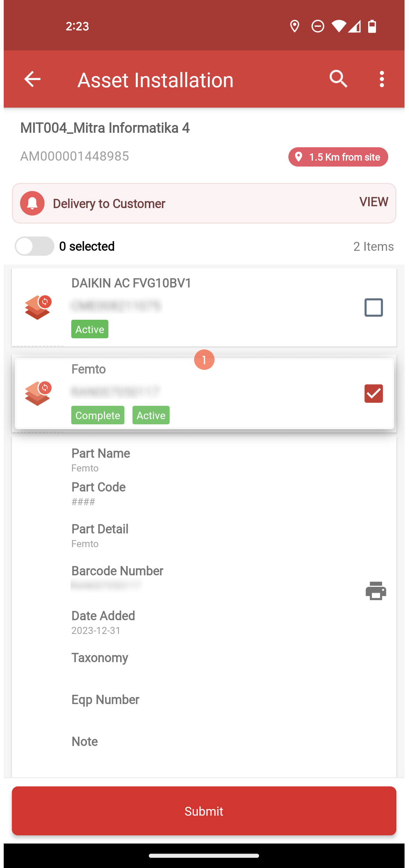Tap the Active tag on DAIKIN AC
Screen dimensions: 409x868
coord(90,329)
